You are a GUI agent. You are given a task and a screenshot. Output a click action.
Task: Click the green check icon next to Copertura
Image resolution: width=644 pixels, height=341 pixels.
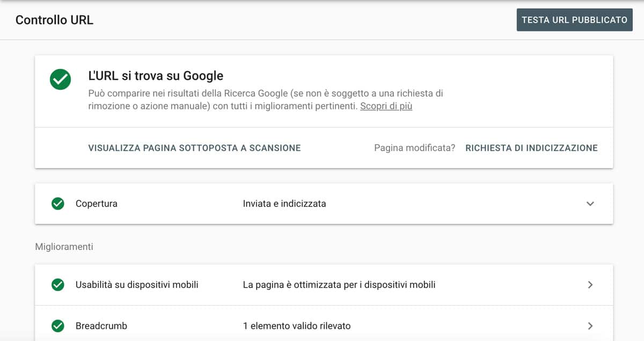[57, 204]
